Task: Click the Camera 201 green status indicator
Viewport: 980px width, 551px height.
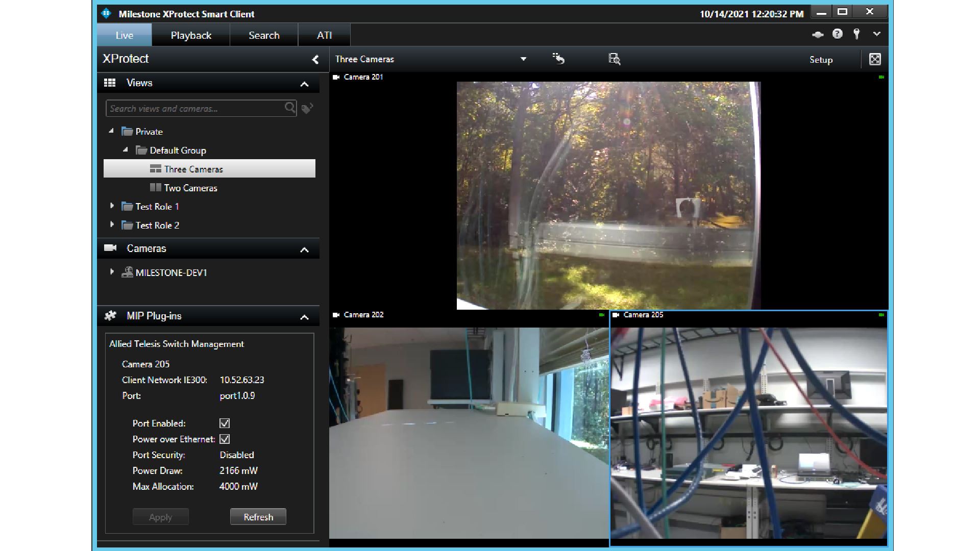Action: point(881,77)
